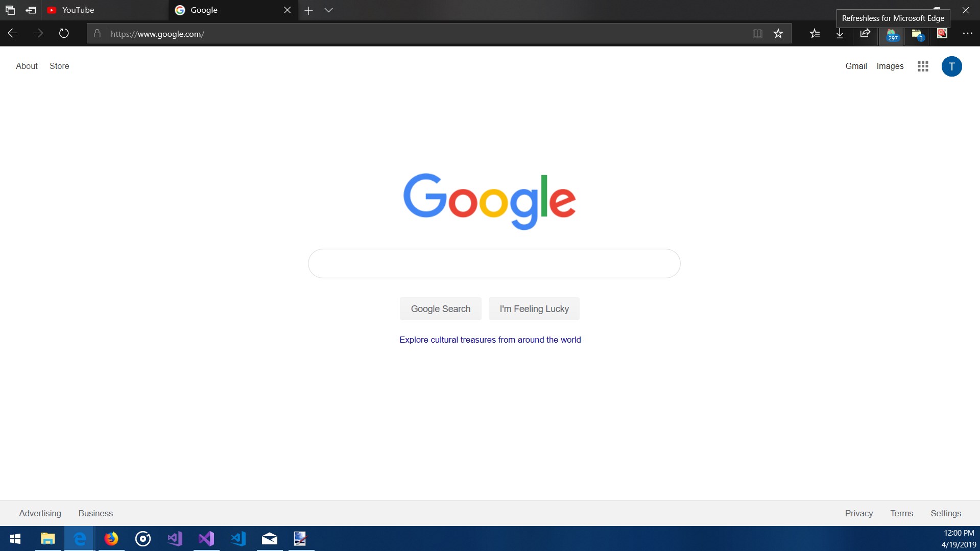Open the Favorites hub
980x551 pixels.
tap(815, 34)
